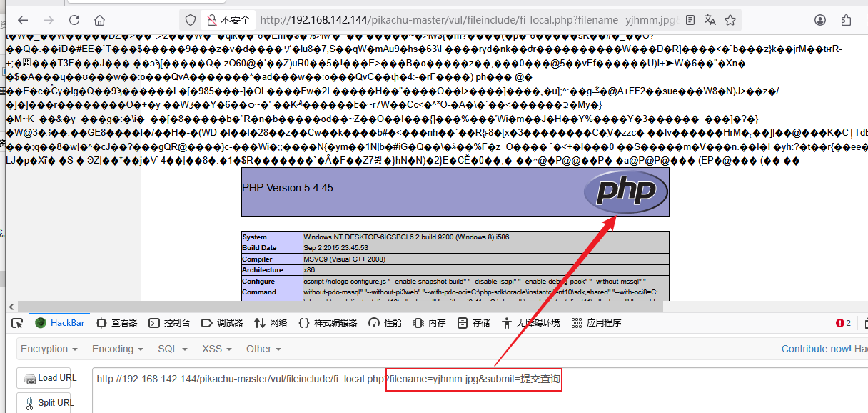868x413 pixels.
Task: Focus the browser address bar URL
Action: (x=468, y=20)
